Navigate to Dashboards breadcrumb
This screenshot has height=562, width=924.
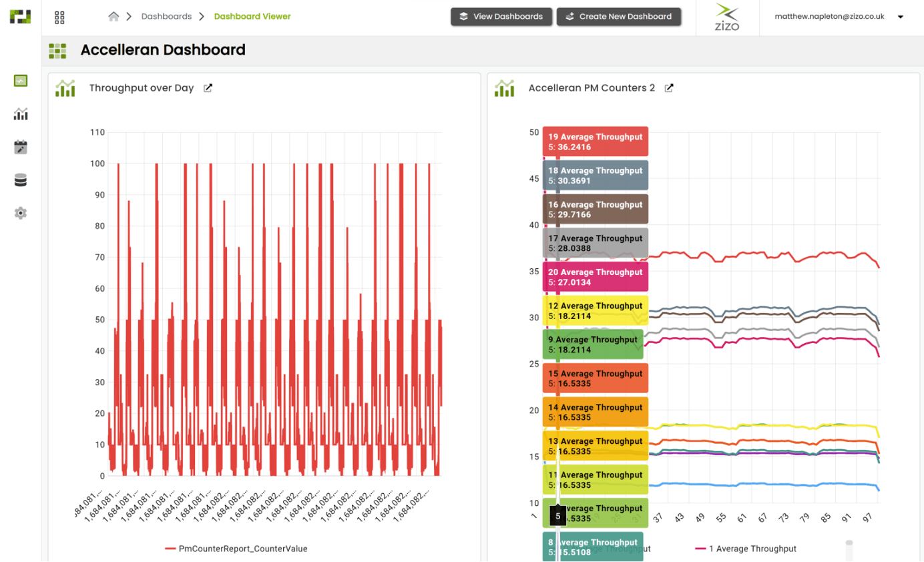(166, 17)
